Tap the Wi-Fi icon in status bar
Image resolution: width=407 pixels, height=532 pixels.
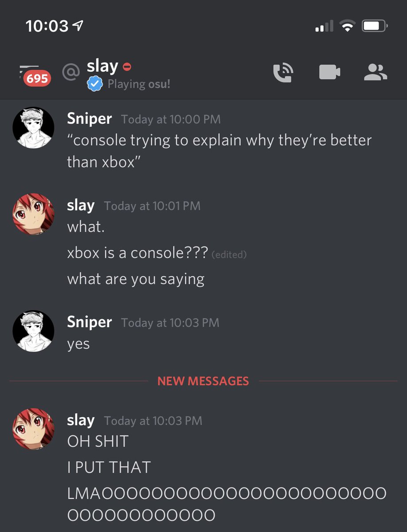(x=348, y=27)
